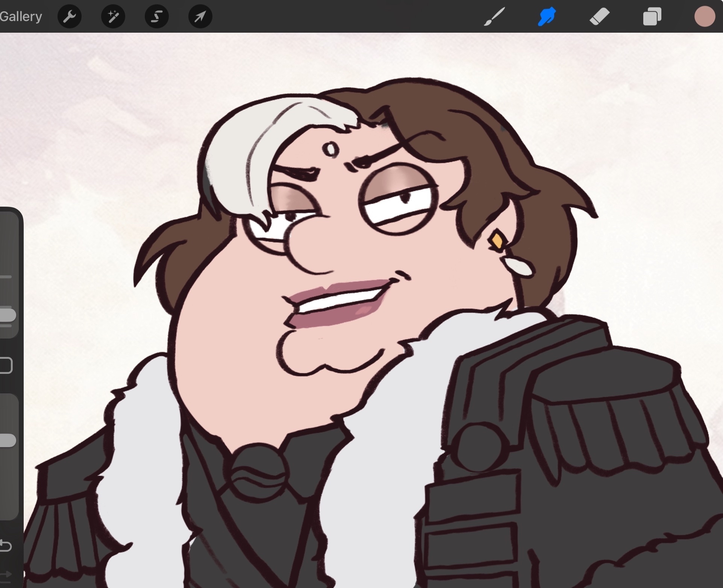The height and width of the screenshot is (588, 723).
Task: Click the brush size slider handle
Action: click(x=8, y=315)
